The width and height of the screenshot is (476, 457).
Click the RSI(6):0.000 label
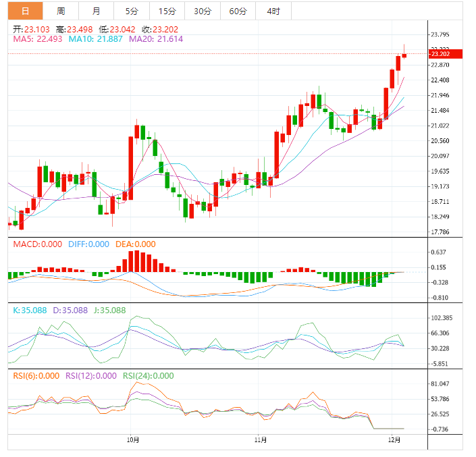36,376
